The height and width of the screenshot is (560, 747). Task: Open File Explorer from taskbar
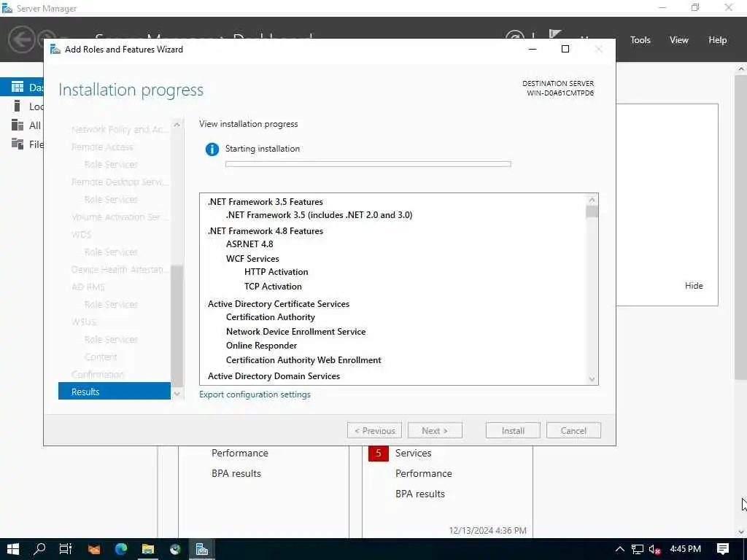147,549
